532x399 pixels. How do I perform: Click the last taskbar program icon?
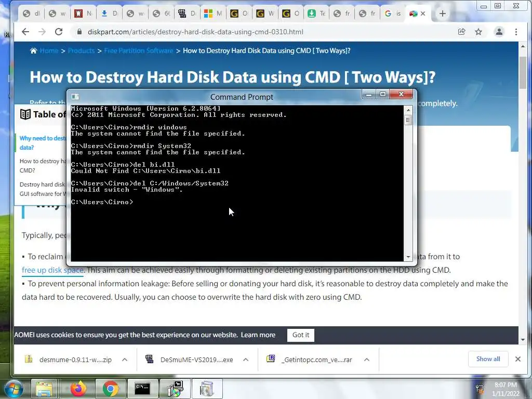pyautogui.click(x=207, y=389)
